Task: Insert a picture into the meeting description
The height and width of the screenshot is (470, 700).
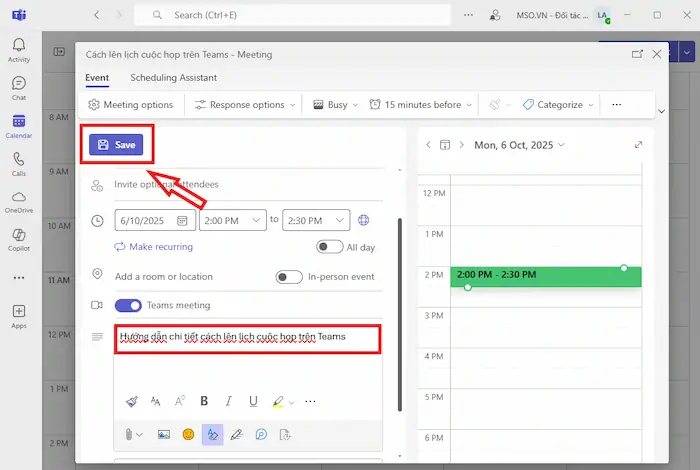Action: [x=163, y=434]
